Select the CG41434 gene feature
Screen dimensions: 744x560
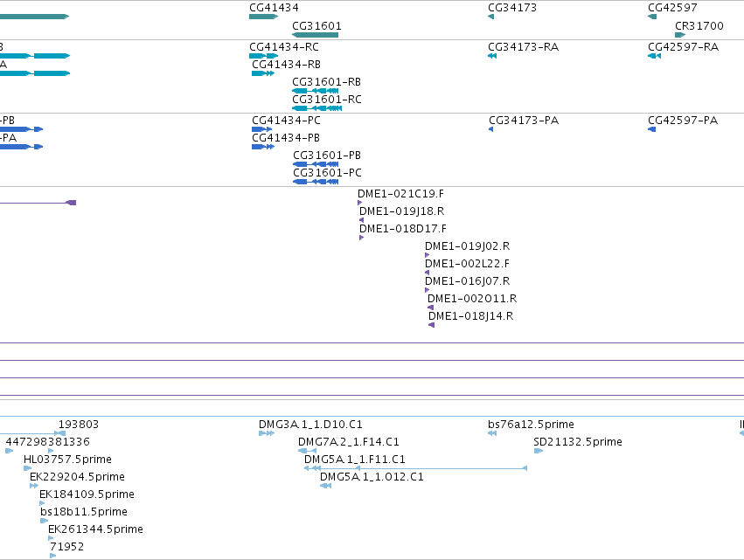[x=263, y=17]
